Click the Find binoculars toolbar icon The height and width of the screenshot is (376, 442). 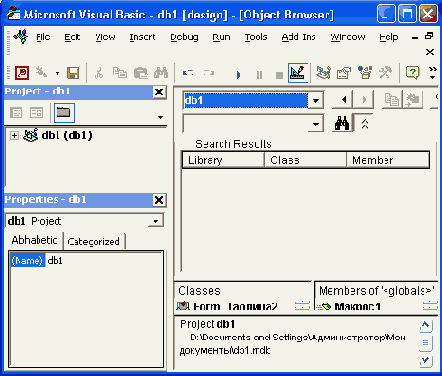161,73
